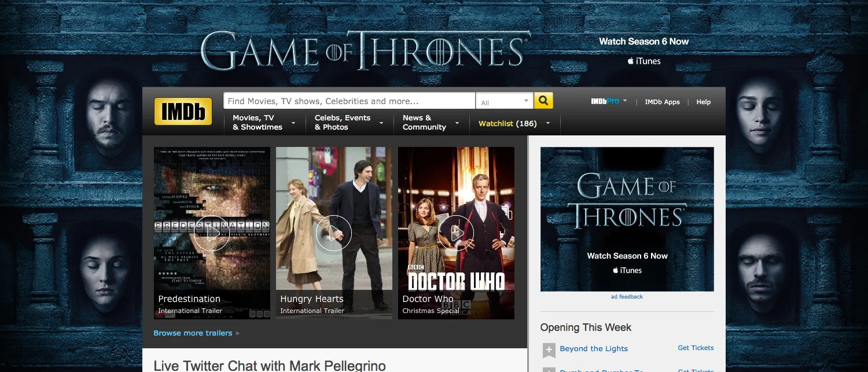868x372 pixels.
Task: Get Tickets for Beyond the Lights
Action: [696, 348]
